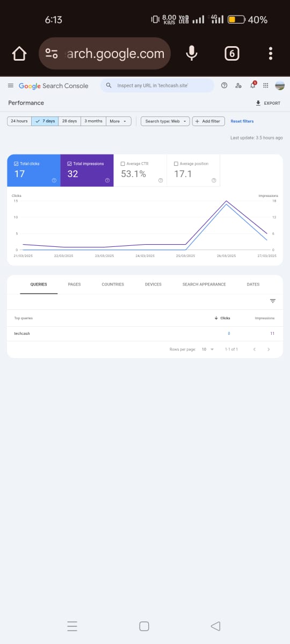Image resolution: width=290 pixels, height=644 pixels.
Task: Click the techcash query row
Action: (144, 334)
